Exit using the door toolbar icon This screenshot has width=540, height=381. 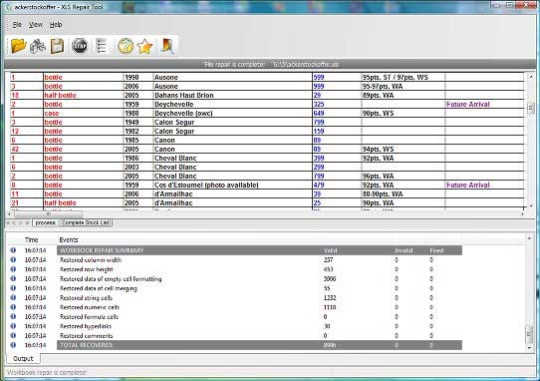[x=167, y=46]
